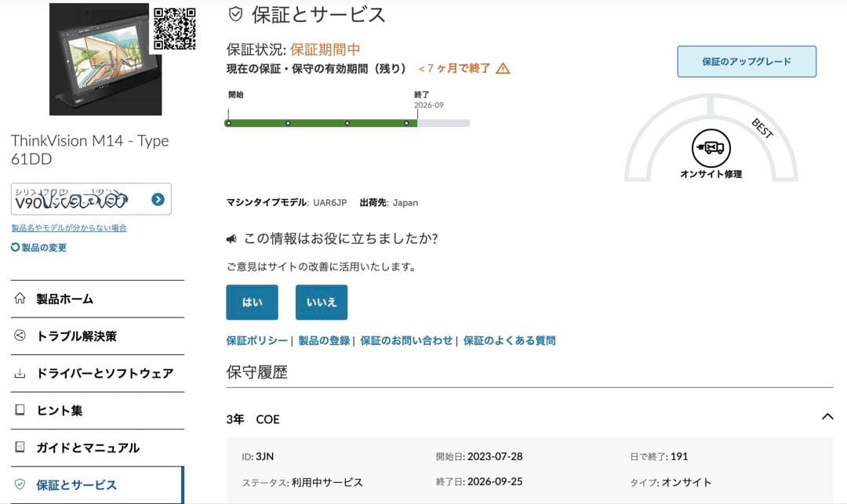The width and height of the screenshot is (847, 504).
Task: Click the 製品の変更 link
Action: point(44,248)
